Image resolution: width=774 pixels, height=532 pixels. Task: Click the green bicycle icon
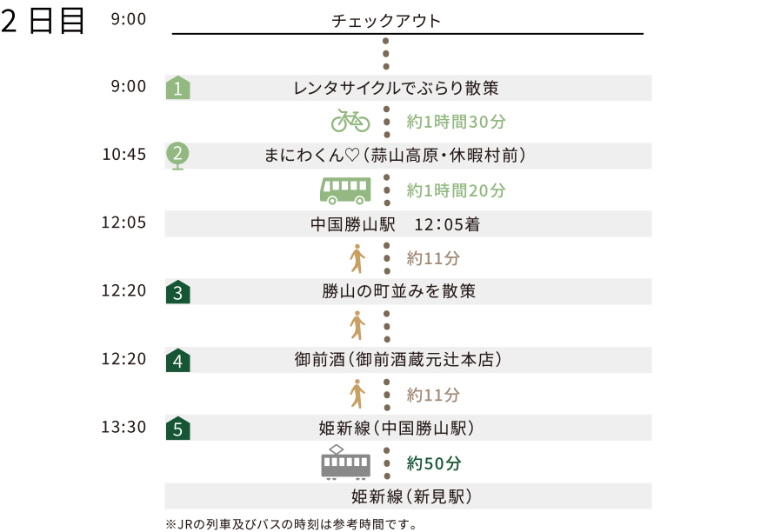(x=350, y=120)
